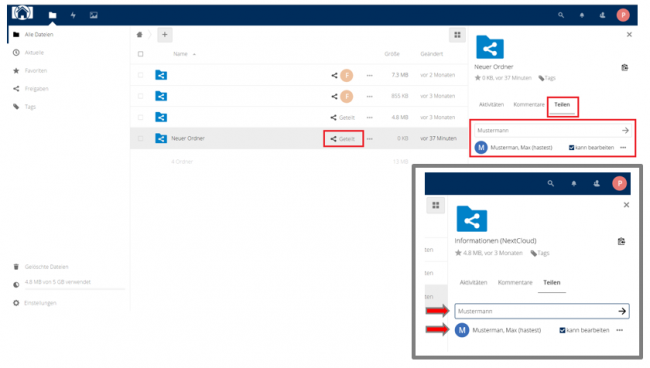Open the shared folder with size 7.3 MB
The image size is (650, 368).
[161, 75]
